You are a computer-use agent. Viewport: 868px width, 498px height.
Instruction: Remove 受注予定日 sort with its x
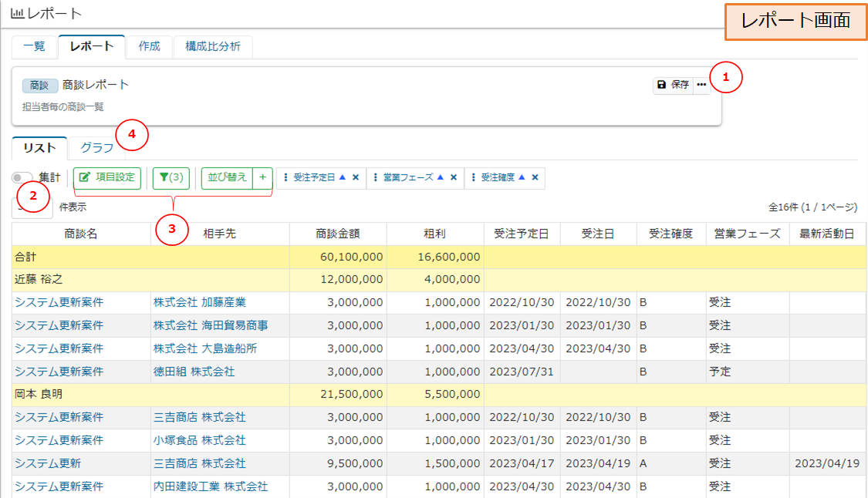tap(356, 177)
